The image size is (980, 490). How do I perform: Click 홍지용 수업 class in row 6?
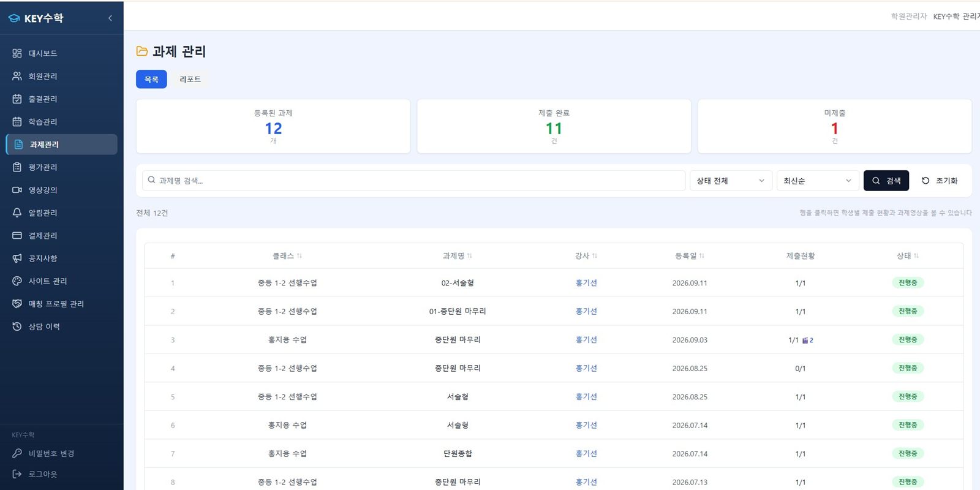point(287,425)
